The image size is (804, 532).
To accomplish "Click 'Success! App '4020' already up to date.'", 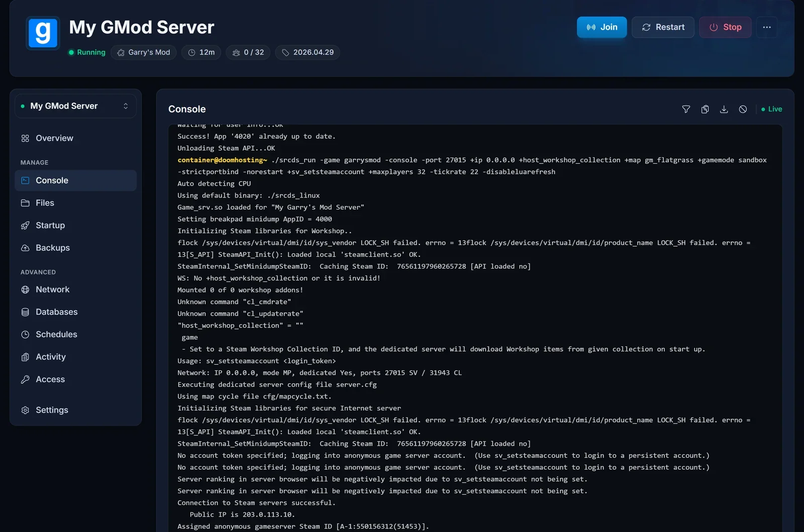I will (256, 136).
